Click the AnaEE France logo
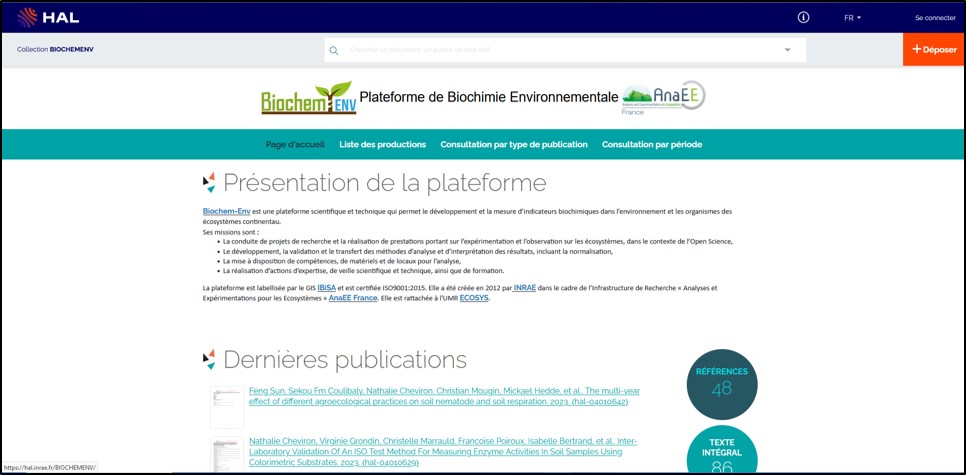 pos(664,98)
